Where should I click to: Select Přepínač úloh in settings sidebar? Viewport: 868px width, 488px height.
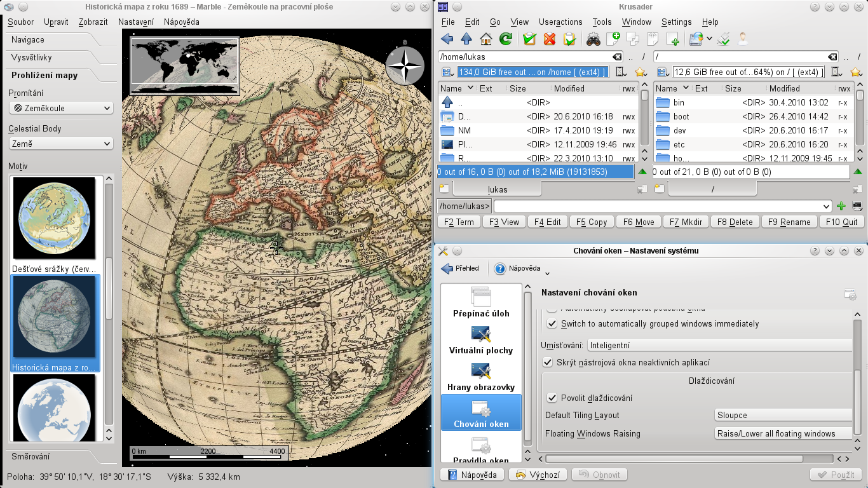481,302
